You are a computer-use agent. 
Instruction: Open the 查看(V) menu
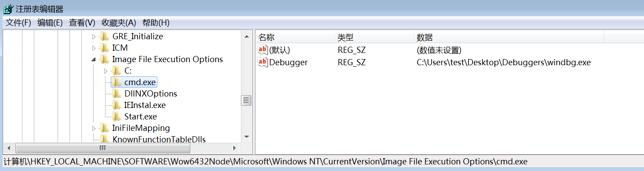[82, 23]
